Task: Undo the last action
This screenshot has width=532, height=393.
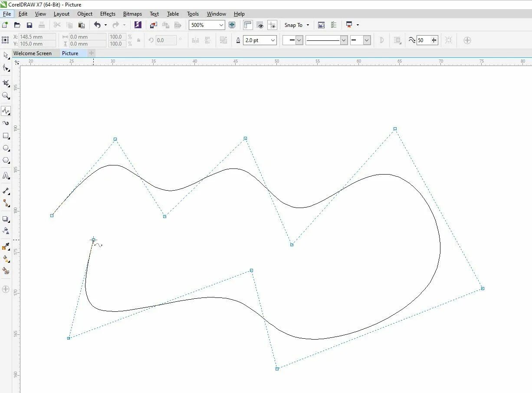Action: pos(97,25)
